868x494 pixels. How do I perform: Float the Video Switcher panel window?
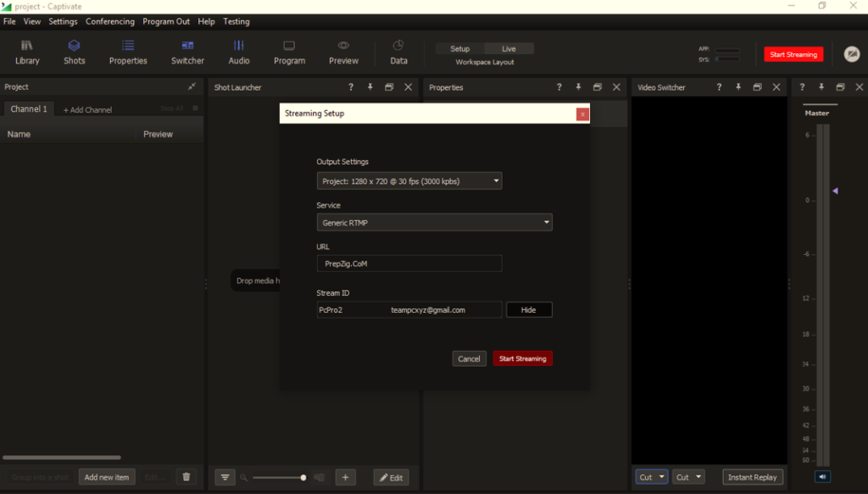coord(757,87)
